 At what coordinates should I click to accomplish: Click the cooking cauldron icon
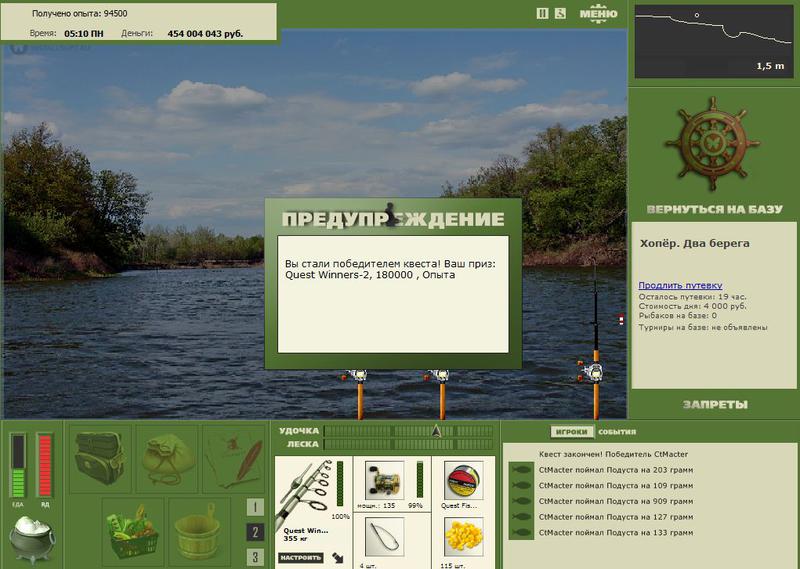coord(31,539)
